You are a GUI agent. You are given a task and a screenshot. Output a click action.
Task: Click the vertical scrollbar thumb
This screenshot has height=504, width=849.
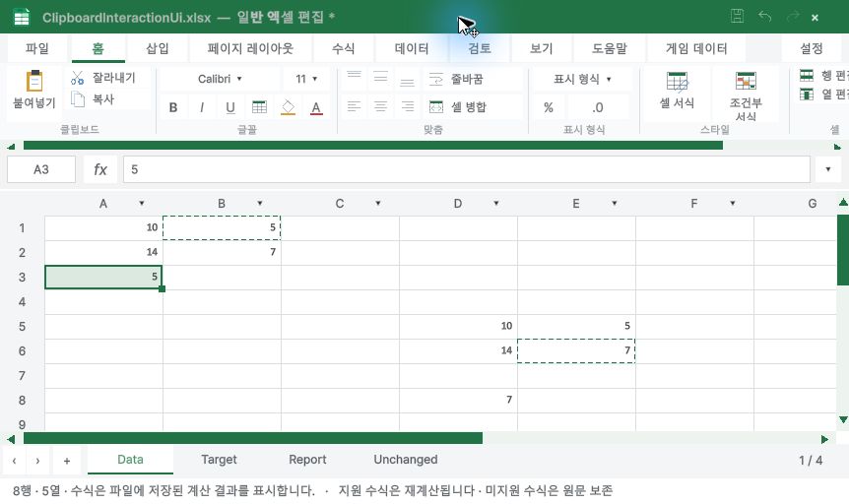coord(843,250)
